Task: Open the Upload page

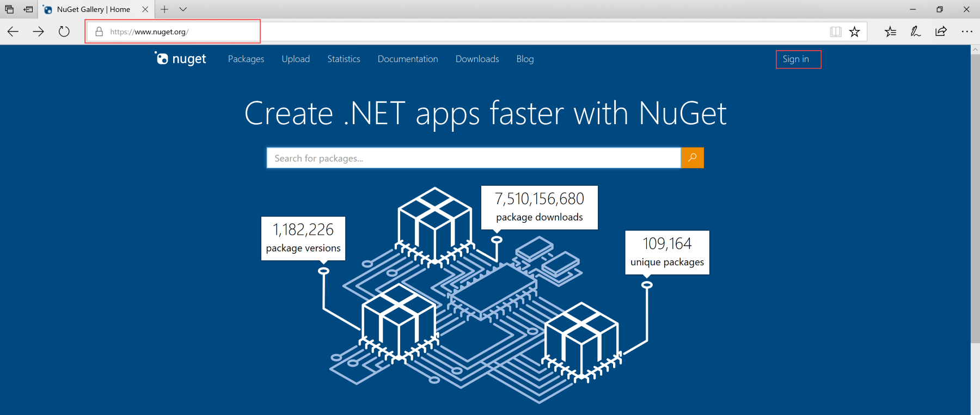Action: (x=296, y=59)
